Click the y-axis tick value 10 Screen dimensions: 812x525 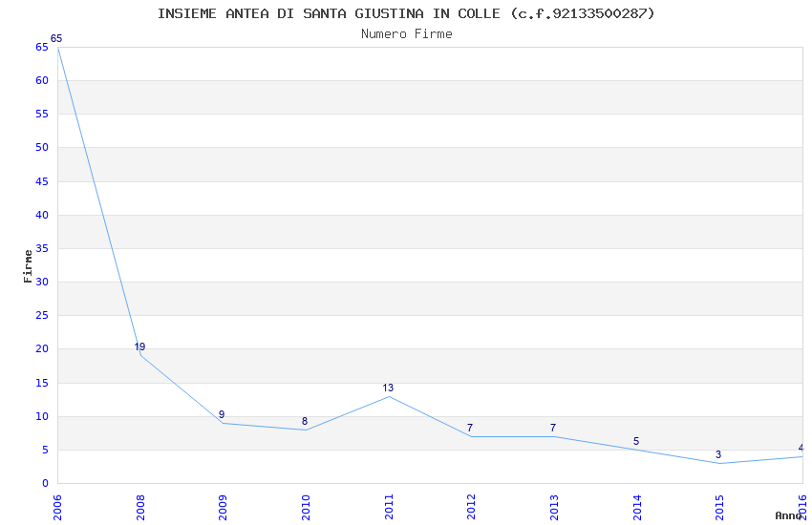[42, 416]
